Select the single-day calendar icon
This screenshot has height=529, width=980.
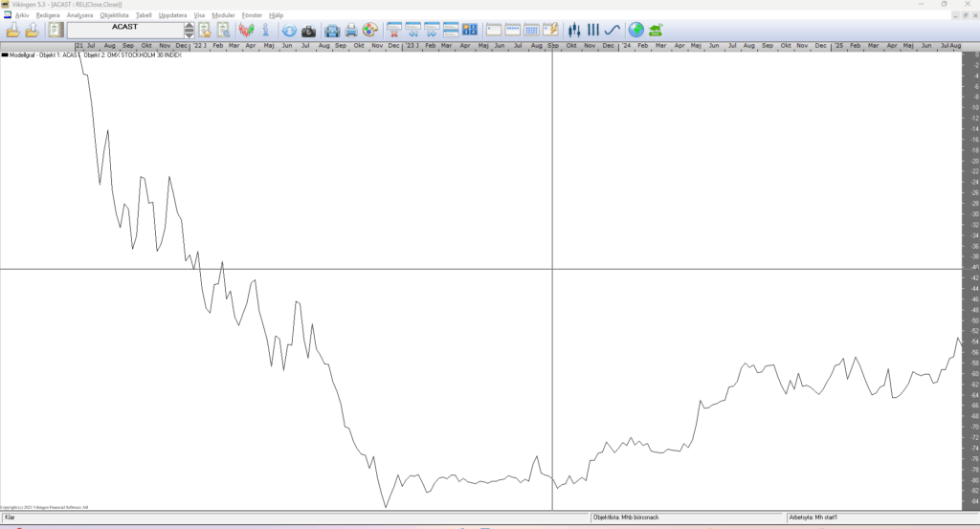click(494, 30)
